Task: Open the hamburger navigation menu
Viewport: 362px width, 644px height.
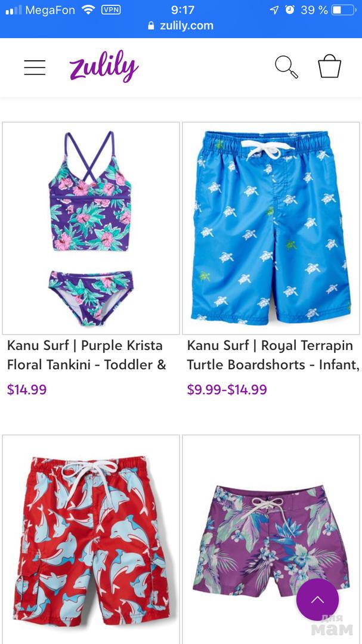Action: 35,67
